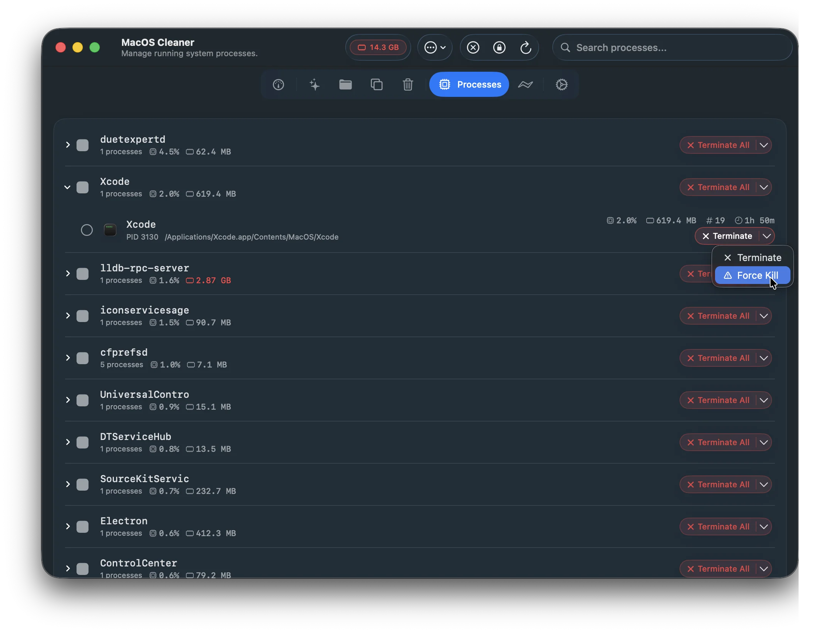Terminate all Electron processes
The width and height of the screenshot is (840, 633).
point(718,527)
